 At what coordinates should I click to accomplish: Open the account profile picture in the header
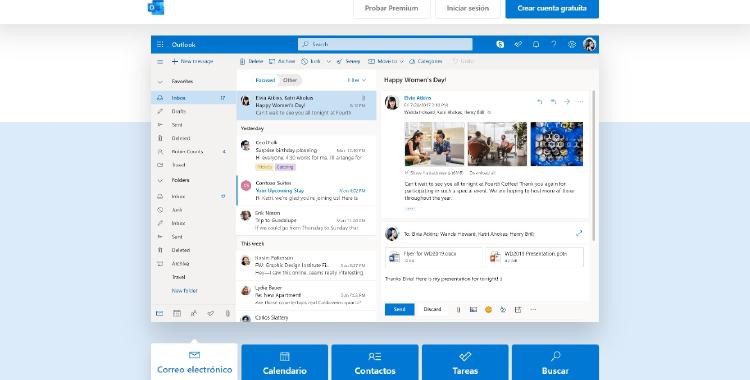(589, 45)
